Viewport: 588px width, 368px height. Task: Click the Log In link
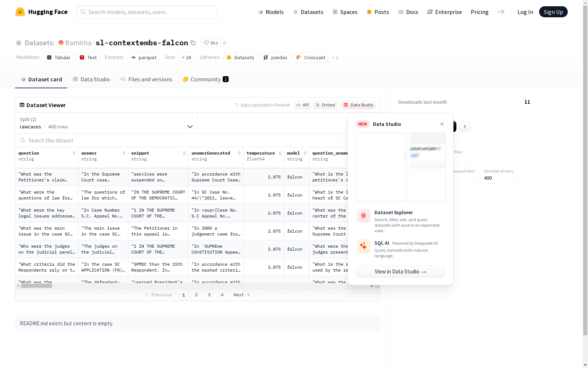pos(525,12)
